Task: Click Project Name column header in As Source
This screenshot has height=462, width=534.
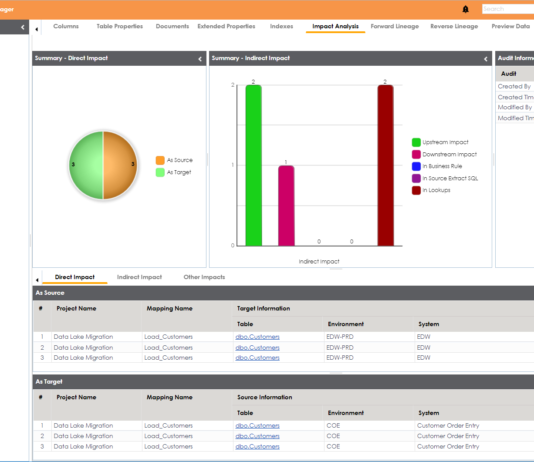Action: pos(76,308)
